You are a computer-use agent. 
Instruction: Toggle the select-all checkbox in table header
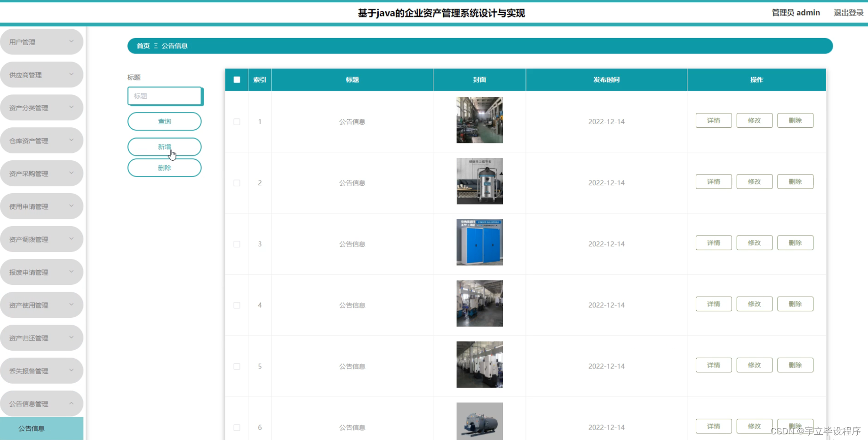237,80
